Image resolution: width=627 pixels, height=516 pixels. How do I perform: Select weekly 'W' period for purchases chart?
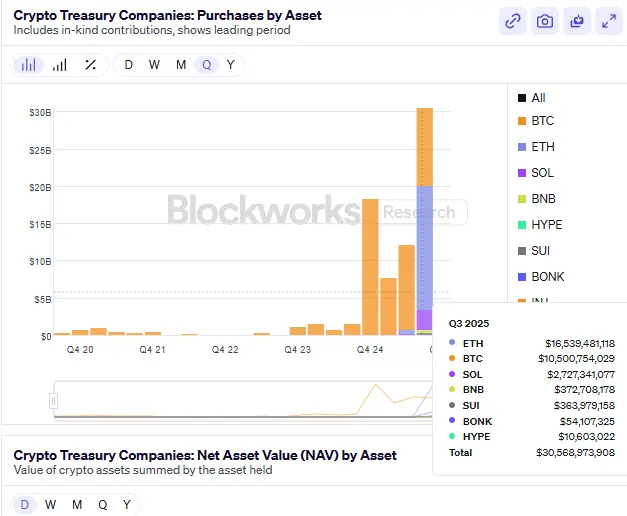[154, 65]
